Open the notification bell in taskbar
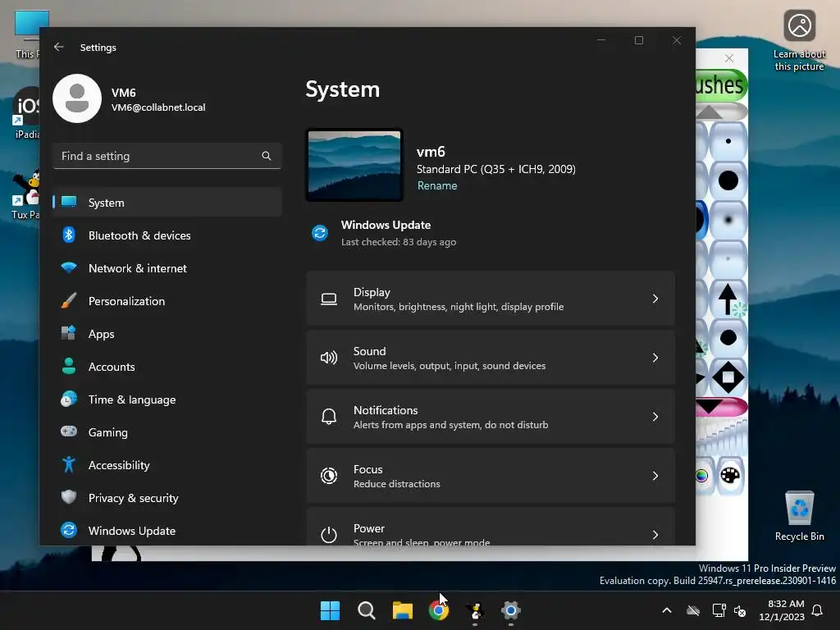840x630 pixels. click(818, 610)
